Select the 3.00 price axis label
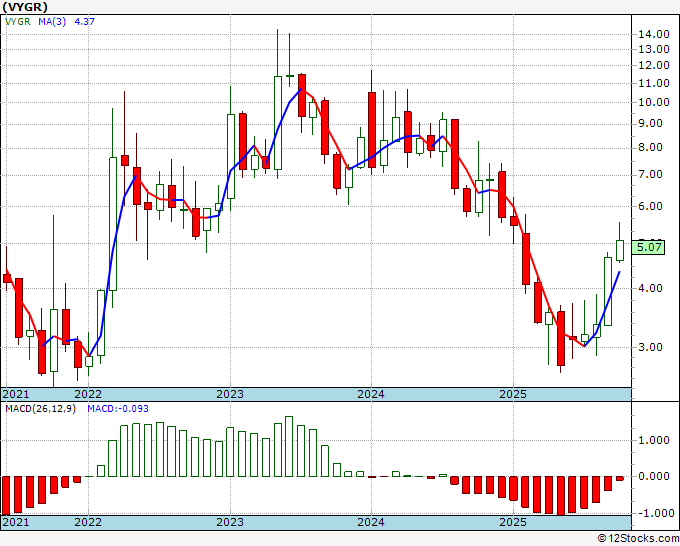This screenshot has width=680, height=546. point(650,347)
